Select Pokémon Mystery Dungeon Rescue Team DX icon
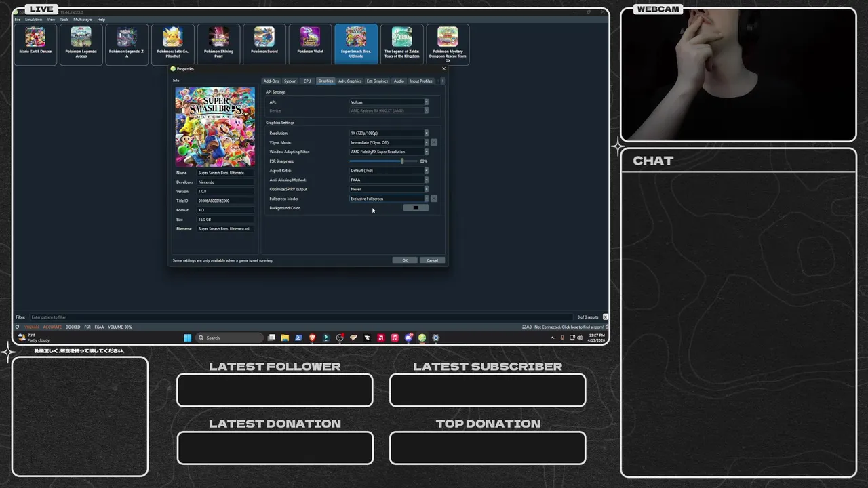This screenshot has width=868, height=488. coord(448,44)
